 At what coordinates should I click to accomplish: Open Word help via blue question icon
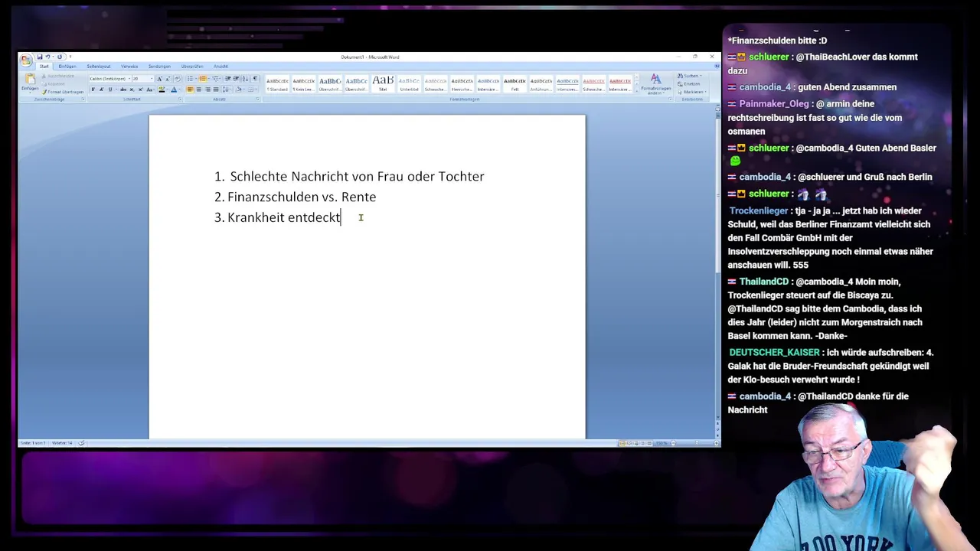coord(717,66)
